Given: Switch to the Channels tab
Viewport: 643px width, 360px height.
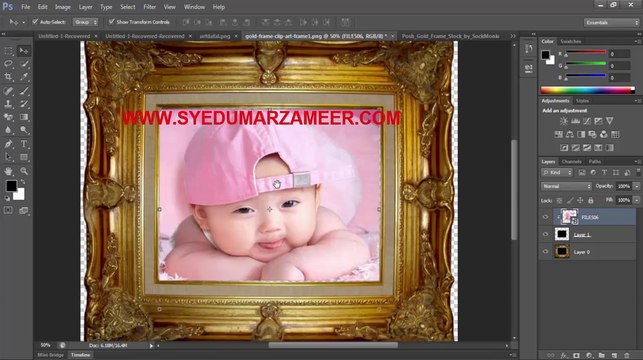Looking at the screenshot, I should (x=572, y=162).
